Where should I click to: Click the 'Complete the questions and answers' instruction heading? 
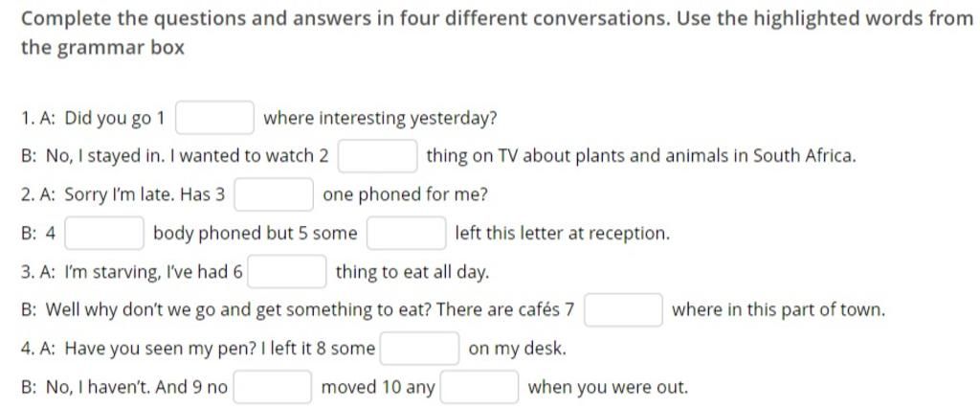click(497, 19)
